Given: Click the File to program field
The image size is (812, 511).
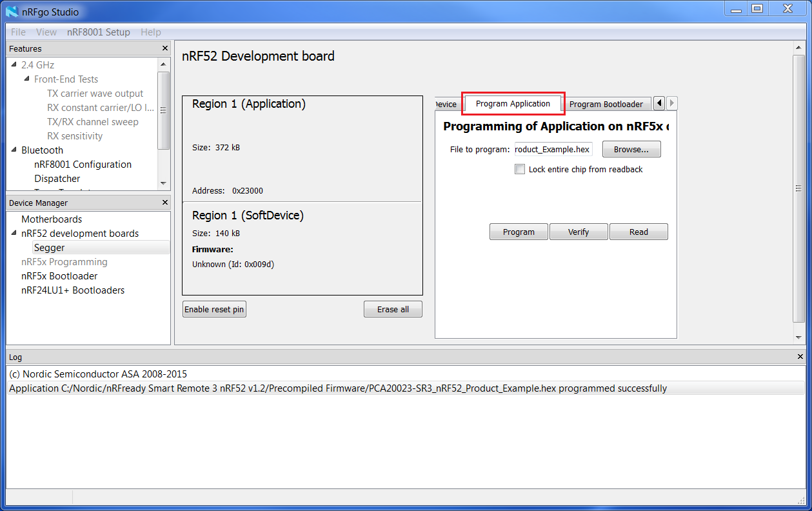Looking at the screenshot, I should [553, 149].
